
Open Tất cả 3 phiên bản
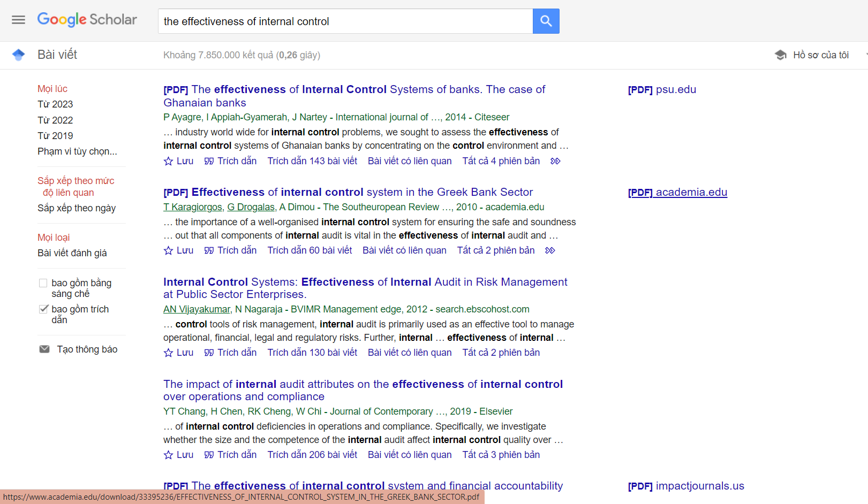[501, 455]
